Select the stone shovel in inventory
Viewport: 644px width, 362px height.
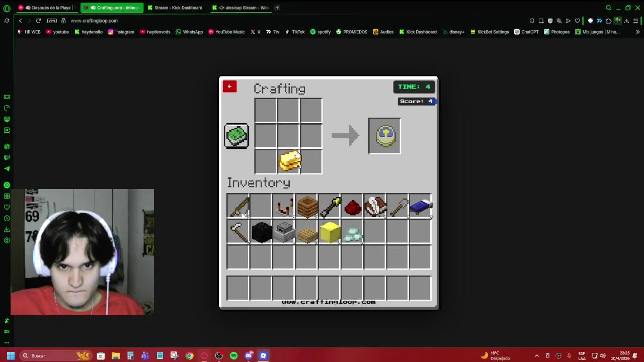(398, 207)
